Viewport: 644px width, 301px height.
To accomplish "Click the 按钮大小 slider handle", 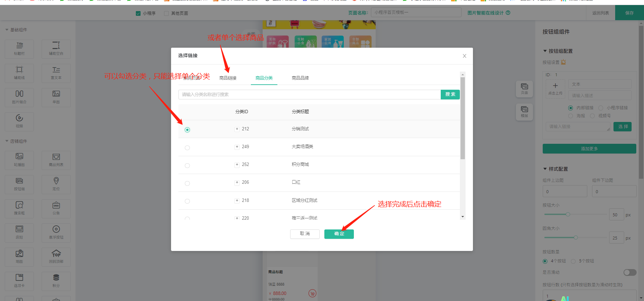I will (x=568, y=214).
